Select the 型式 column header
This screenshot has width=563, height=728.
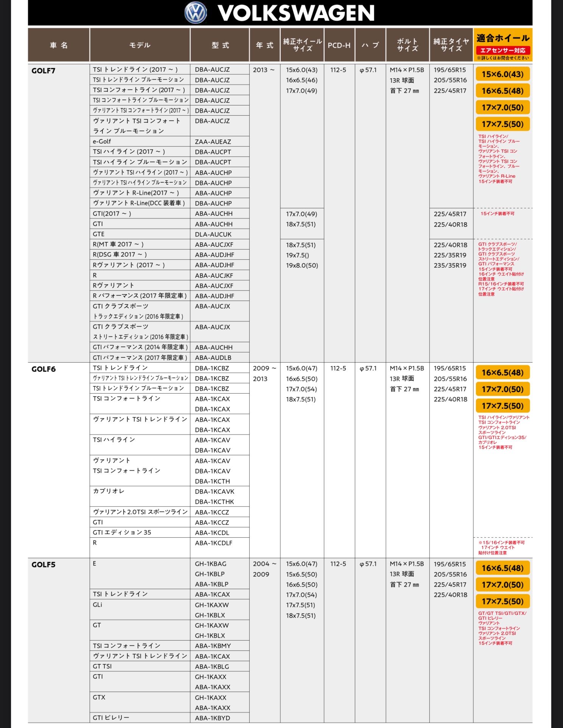pos(220,45)
